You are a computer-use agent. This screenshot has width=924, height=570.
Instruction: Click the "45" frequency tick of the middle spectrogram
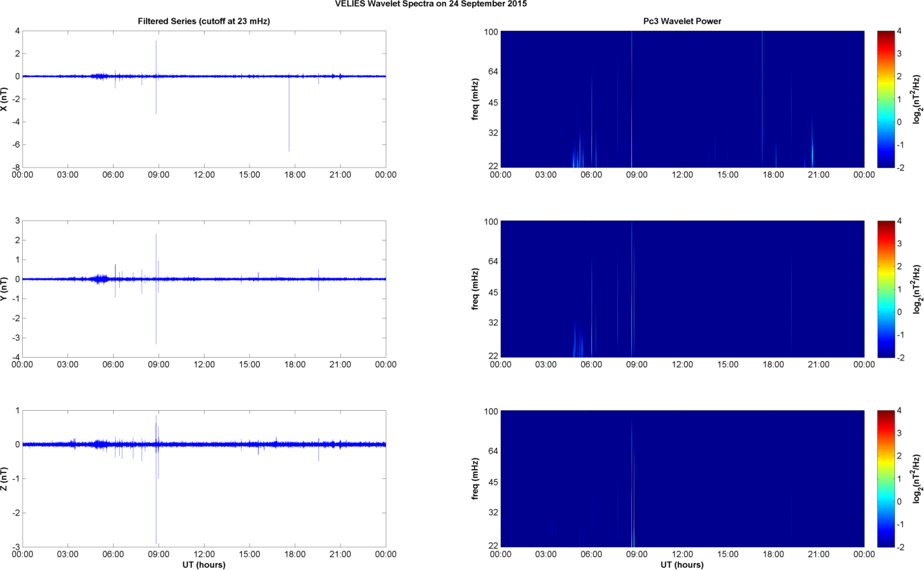492,293
